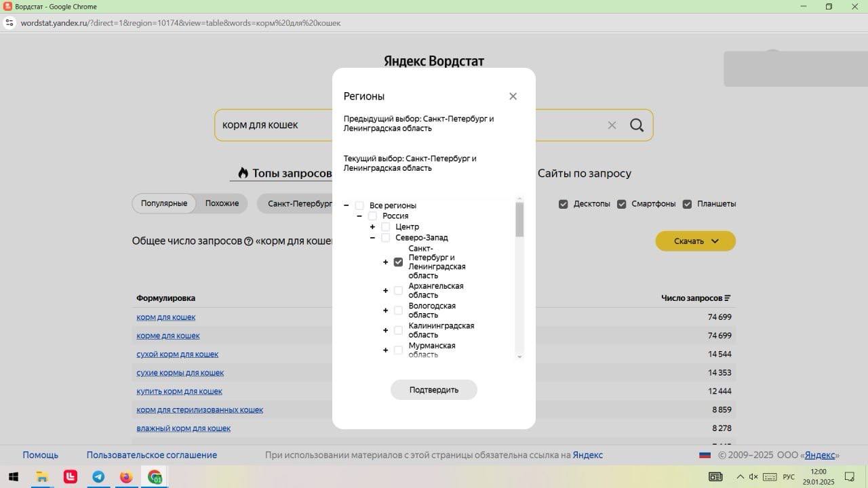Check the Архангельская область checkbox
Screen dimensions: 868x488
(398, 291)
